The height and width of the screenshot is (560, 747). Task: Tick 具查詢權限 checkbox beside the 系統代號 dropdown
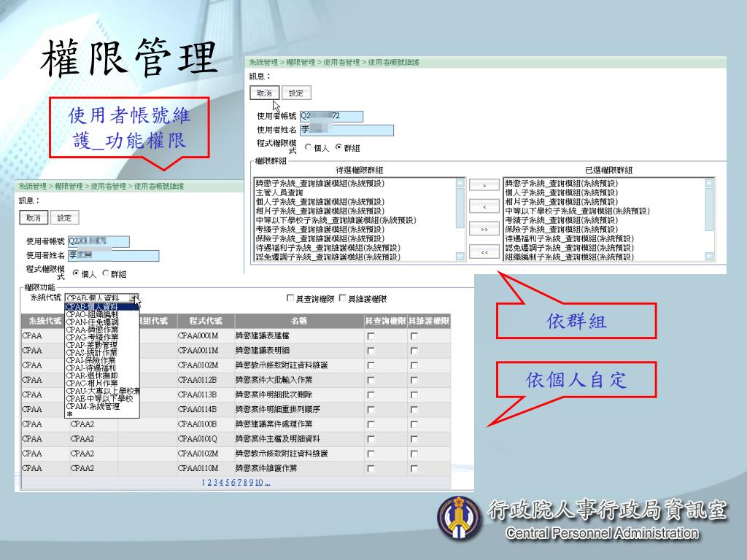(290, 298)
